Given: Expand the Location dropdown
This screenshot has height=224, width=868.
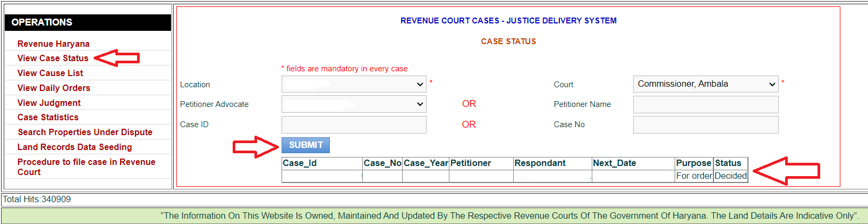Looking at the screenshot, I should [354, 84].
